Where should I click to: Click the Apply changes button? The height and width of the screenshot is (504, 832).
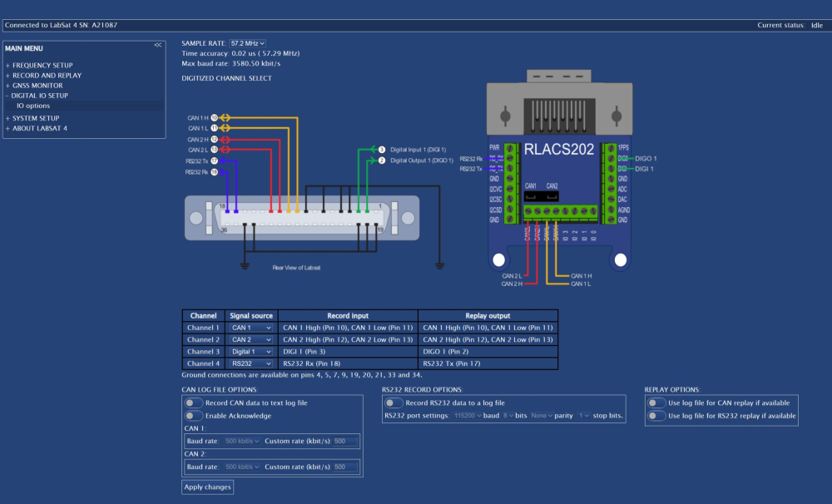pos(206,487)
